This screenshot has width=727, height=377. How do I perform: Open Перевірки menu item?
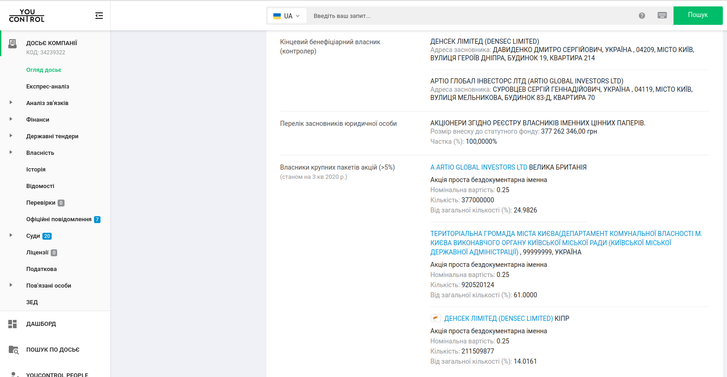pyautogui.click(x=40, y=203)
